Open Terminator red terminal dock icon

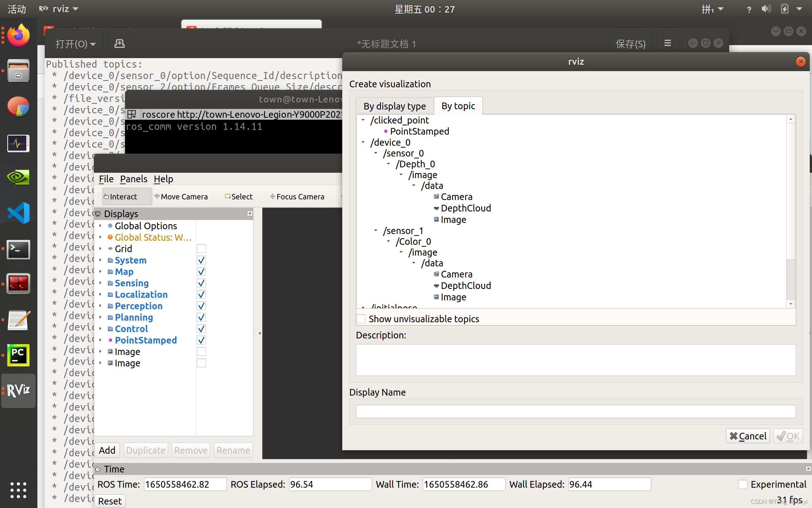coord(18,284)
